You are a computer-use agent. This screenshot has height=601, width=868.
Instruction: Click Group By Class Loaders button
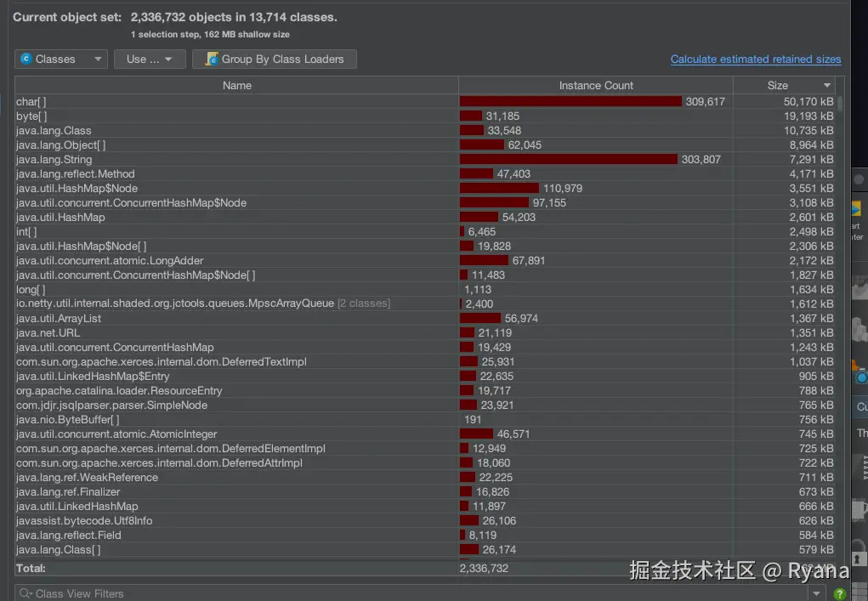[x=275, y=60]
